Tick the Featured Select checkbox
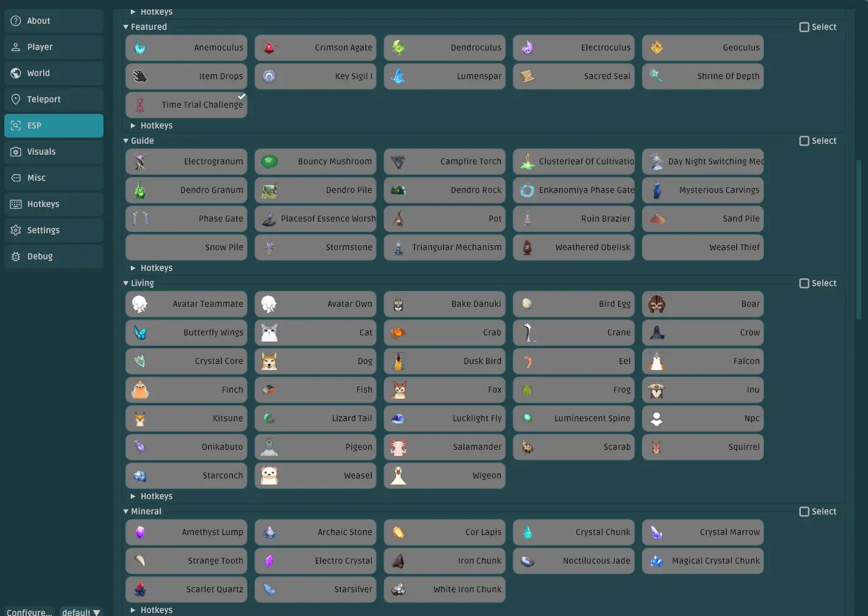 pos(804,27)
